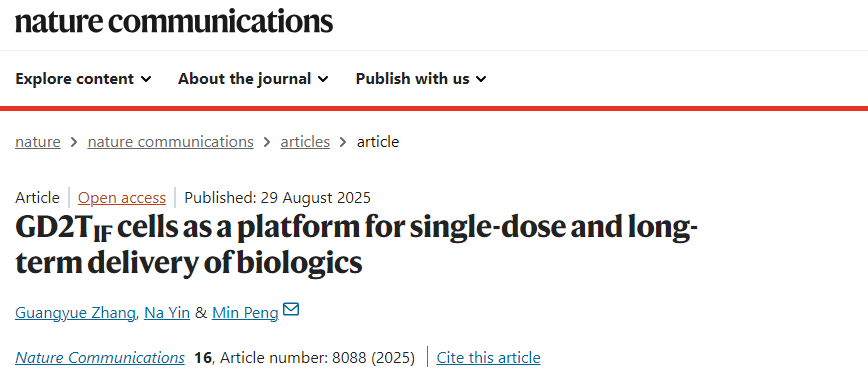Screen dimensions: 868x385
Task: Go to the nature breadcrumb link
Action: [38, 142]
